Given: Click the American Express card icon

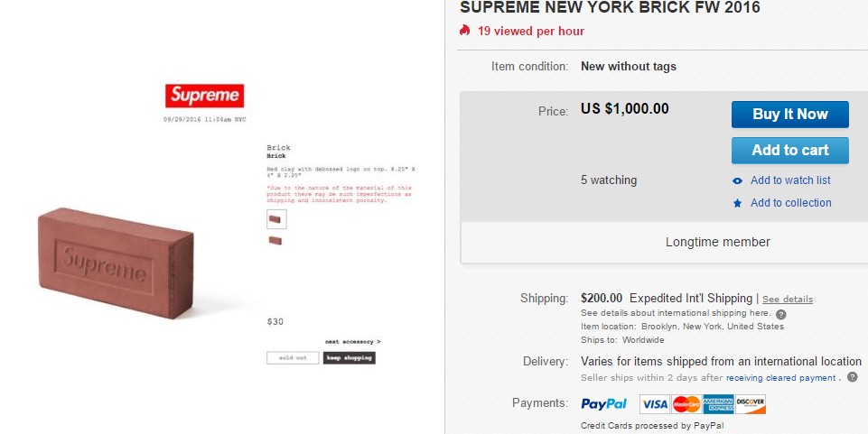Looking at the screenshot, I should [718, 403].
